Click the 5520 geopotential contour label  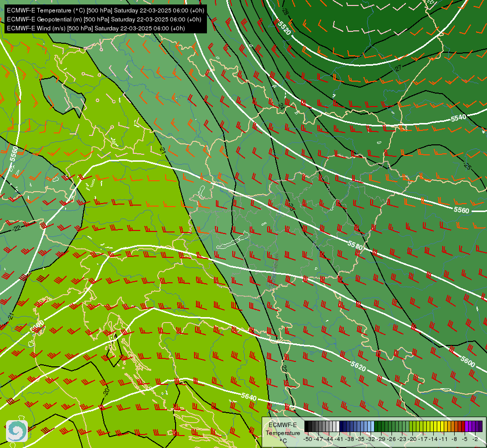point(284,28)
